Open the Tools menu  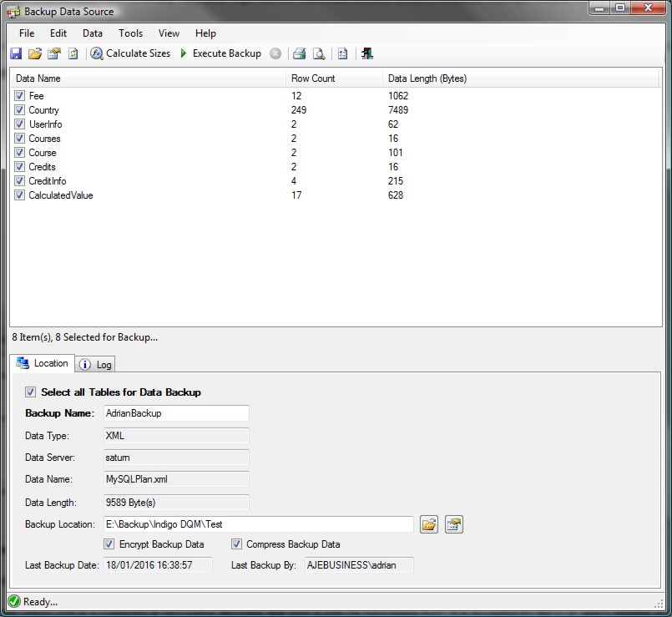[130, 33]
